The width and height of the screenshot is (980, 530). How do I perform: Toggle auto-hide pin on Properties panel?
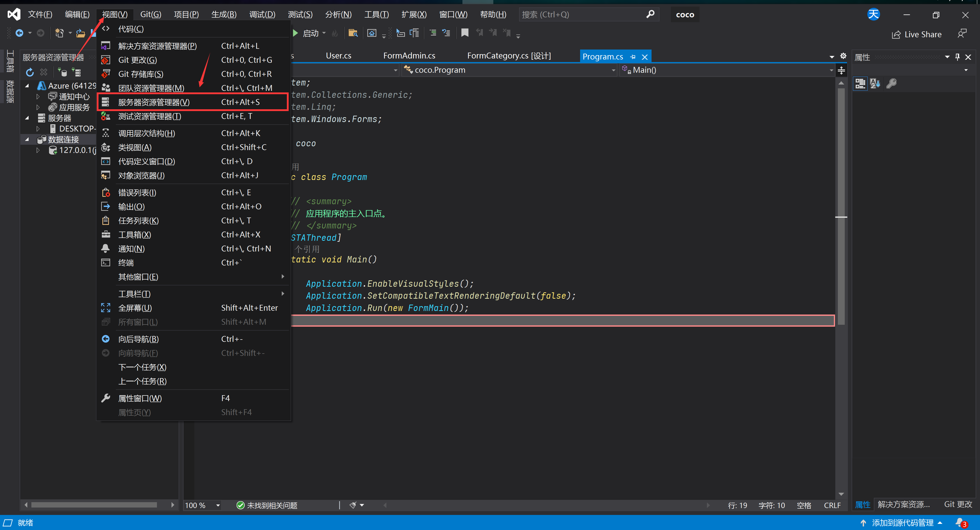click(957, 57)
